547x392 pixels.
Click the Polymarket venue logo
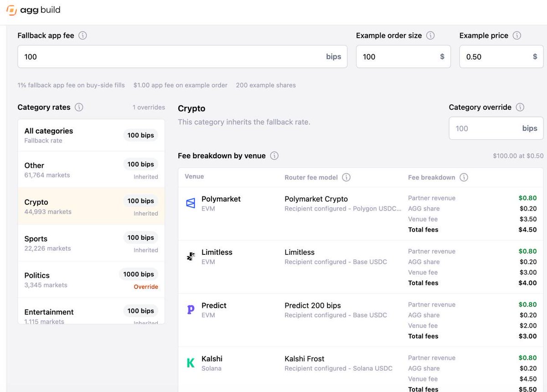tap(191, 203)
